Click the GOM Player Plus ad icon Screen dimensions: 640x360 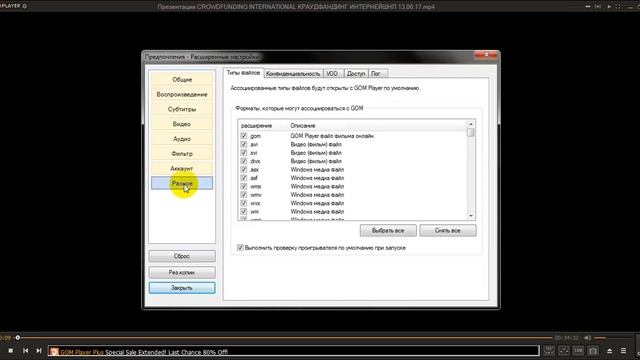(54, 351)
